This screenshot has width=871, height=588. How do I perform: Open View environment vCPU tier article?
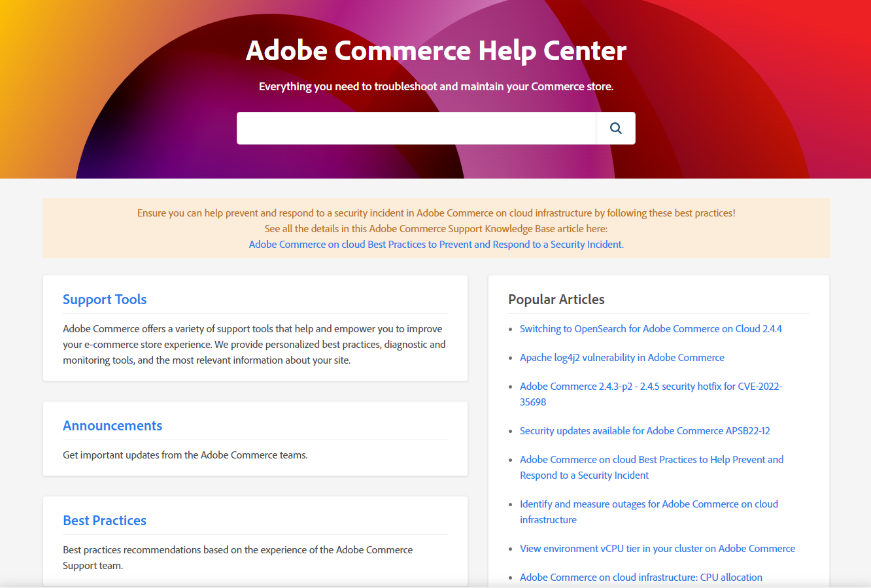tap(657, 549)
